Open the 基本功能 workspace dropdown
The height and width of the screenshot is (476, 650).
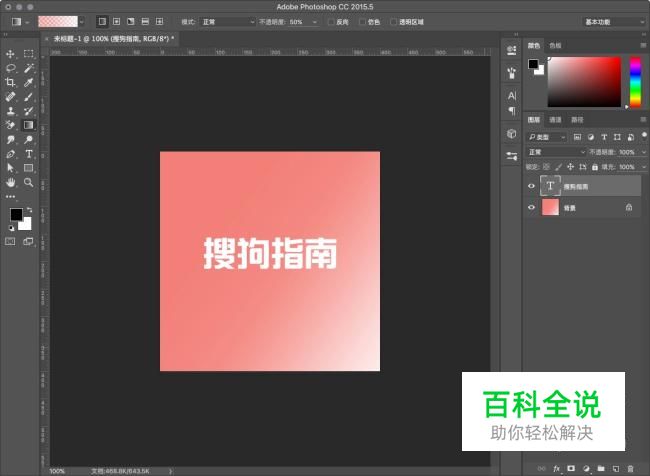click(x=614, y=22)
